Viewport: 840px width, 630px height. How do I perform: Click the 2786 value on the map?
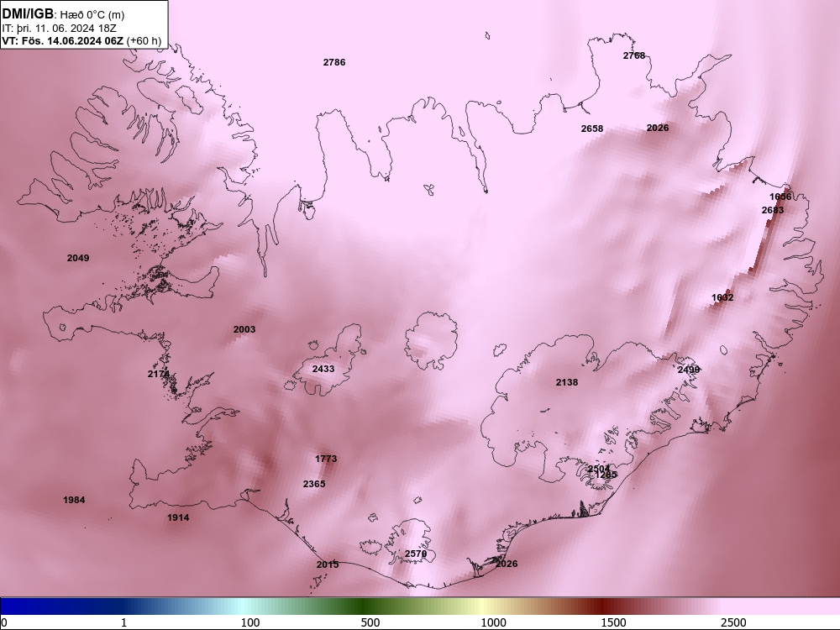tap(334, 62)
